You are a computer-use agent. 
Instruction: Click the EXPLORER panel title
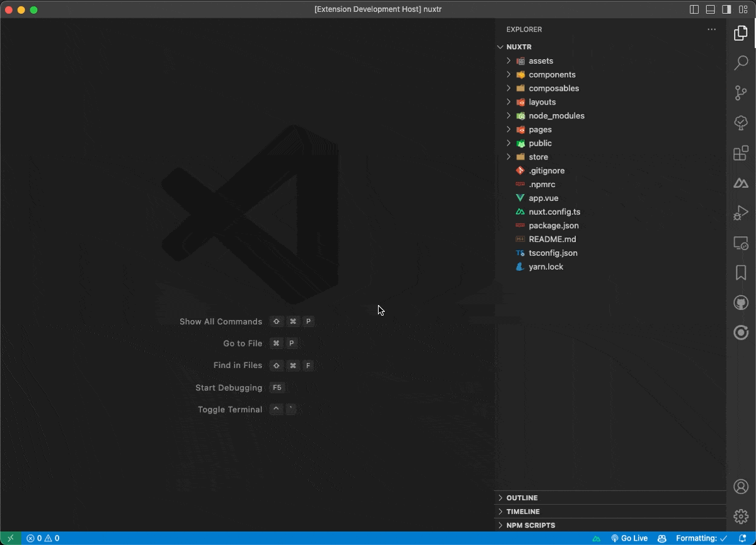pos(524,30)
